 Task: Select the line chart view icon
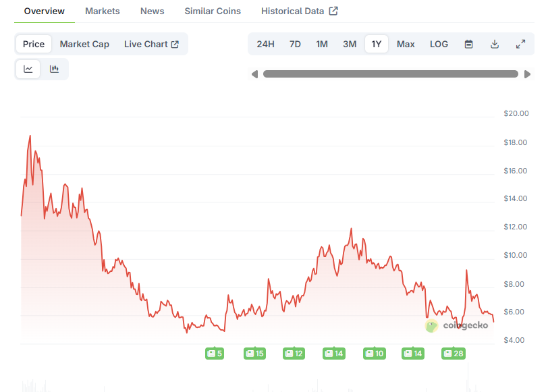(x=28, y=69)
